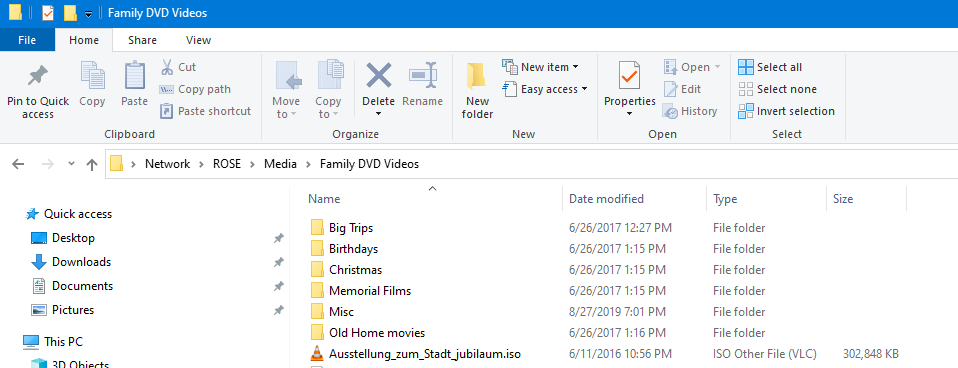Screen dimensions: 958x368
Task: Choose Select none in the Select group
Action: coord(777,89)
